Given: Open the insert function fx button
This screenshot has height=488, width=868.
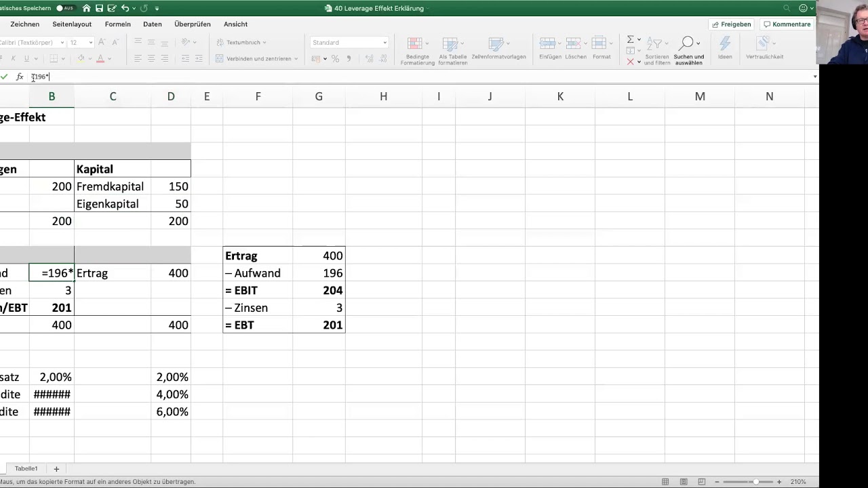Looking at the screenshot, I should coord(20,77).
